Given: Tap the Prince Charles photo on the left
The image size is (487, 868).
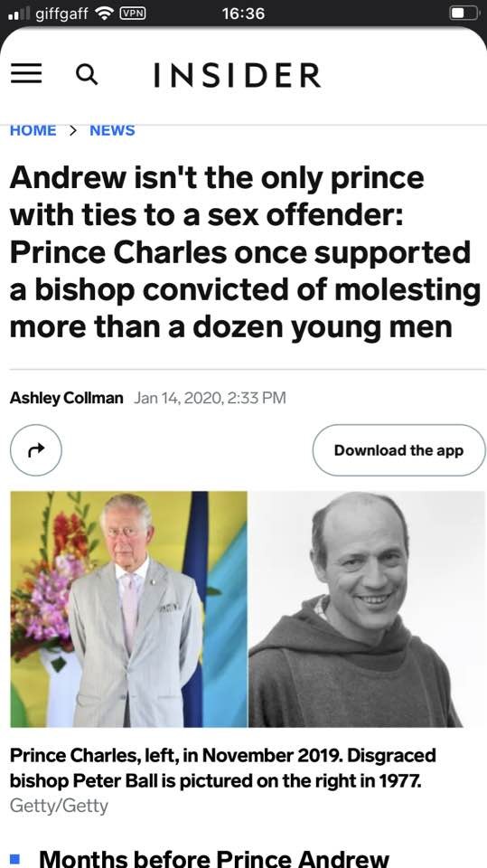Looking at the screenshot, I should [x=128, y=609].
